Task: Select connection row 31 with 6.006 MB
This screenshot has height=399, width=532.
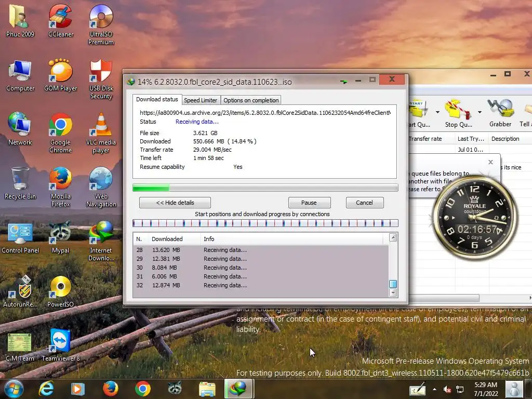Action: (x=261, y=276)
